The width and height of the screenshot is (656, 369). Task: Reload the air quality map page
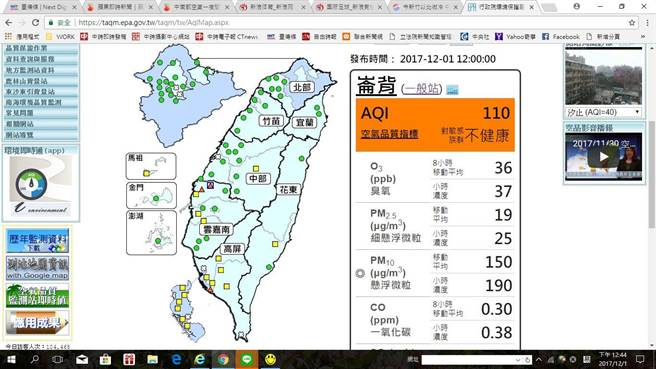pos(36,23)
